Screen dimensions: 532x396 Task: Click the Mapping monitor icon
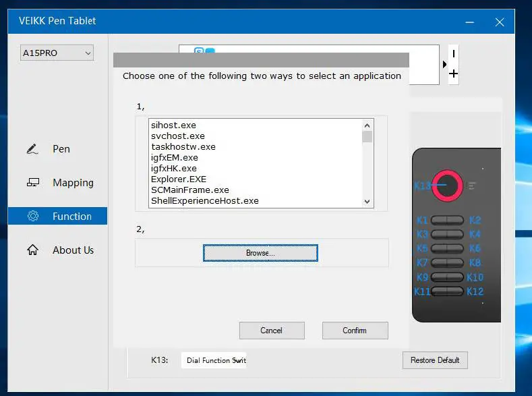[x=32, y=183]
